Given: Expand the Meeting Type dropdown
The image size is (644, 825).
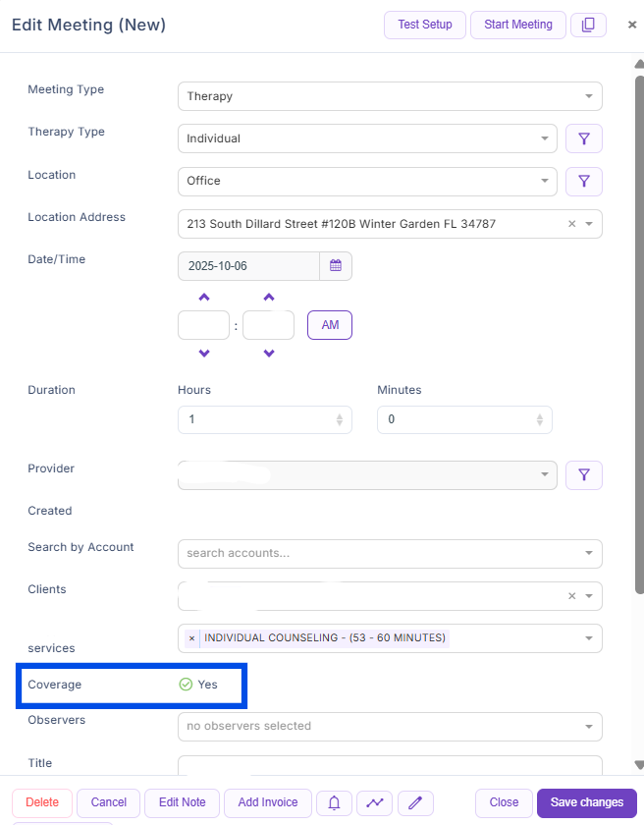Looking at the screenshot, I should [588, 96].
